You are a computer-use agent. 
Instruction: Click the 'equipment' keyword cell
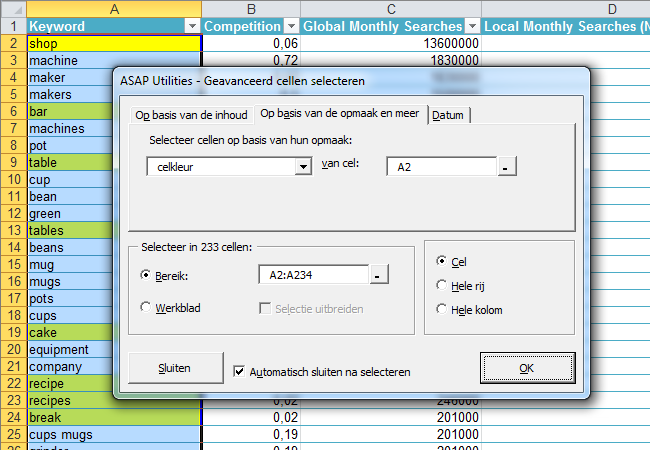[70, 349]
